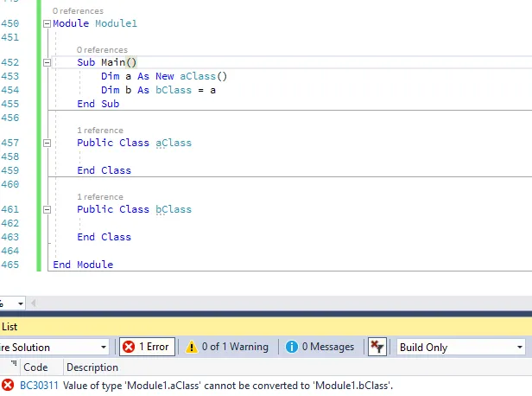532x396 pixels.
Task: Click 'Dim b As bClass = a' line
Action: click(158, 90)
